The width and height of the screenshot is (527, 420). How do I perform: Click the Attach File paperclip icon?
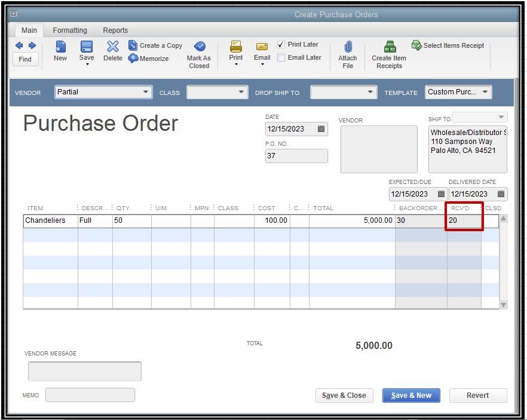348,47
